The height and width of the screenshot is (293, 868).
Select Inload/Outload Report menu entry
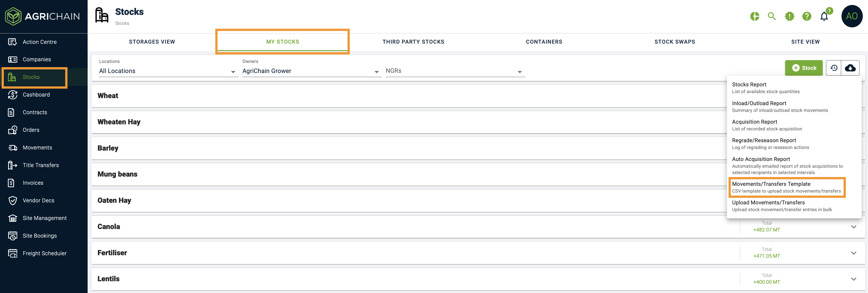794,107
